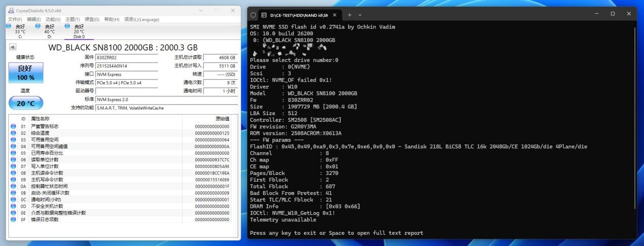Click the status icon of attribute 03 可用备用空间
This screenshot has height=246, width=644.
point(14,139)
